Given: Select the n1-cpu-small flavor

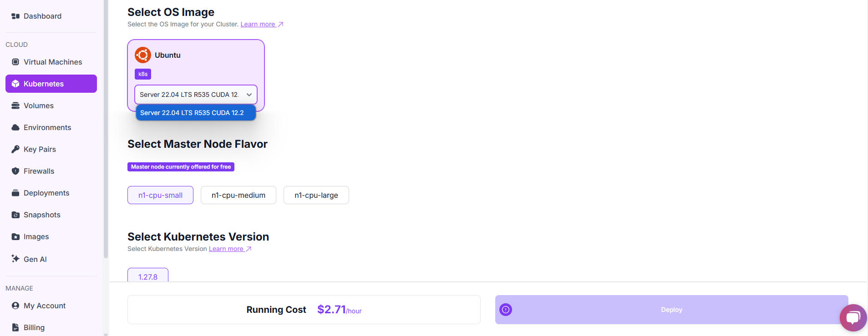Looking at the screenshot, I should pyautogui.click(x=160, y=195).
